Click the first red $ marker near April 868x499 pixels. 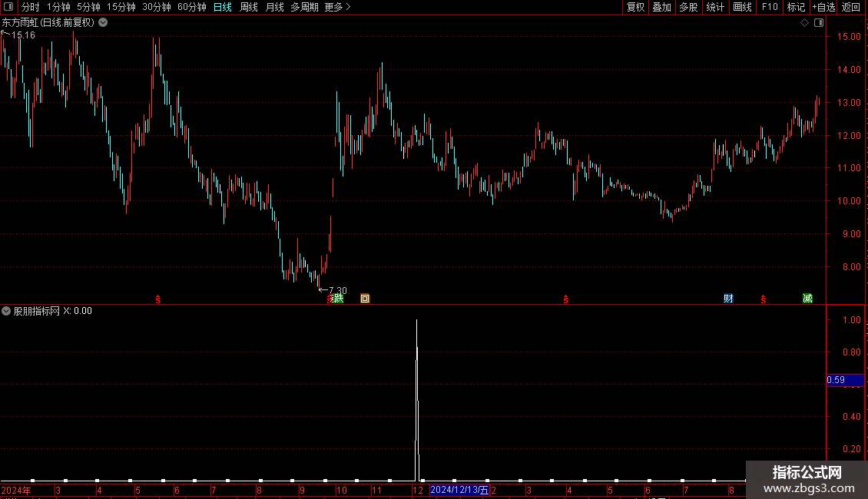pyautogui.click(x=158, y=299)
